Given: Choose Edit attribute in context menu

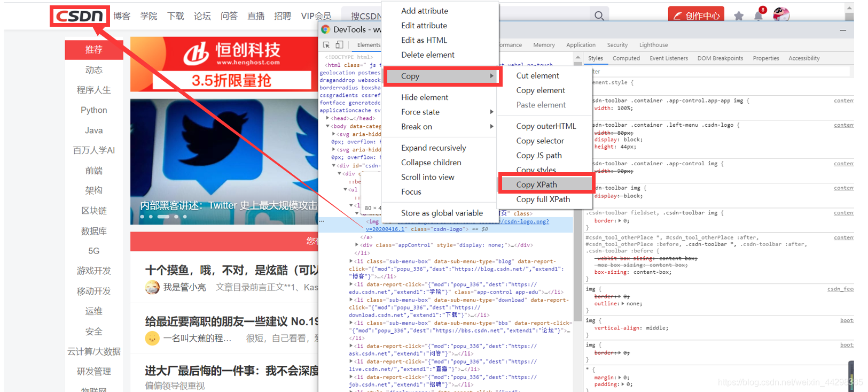Looking at the screenshot, I should coord(424,26).
